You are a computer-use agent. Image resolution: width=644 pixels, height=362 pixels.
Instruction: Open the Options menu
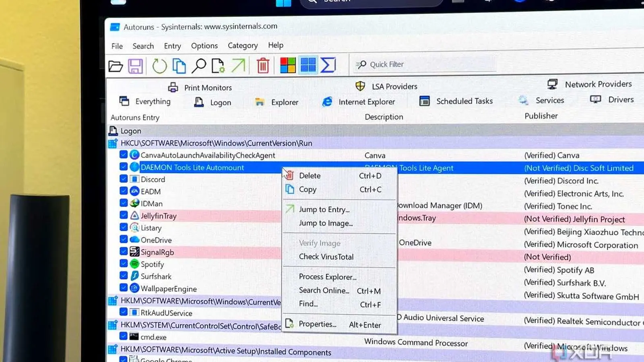204,46
